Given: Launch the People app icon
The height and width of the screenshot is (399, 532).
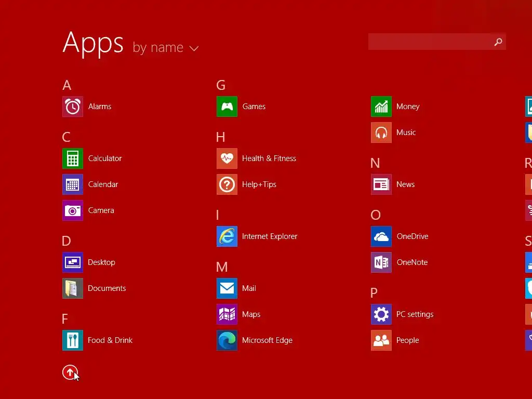Looking at the screenshot, I should tap(381, 340).
